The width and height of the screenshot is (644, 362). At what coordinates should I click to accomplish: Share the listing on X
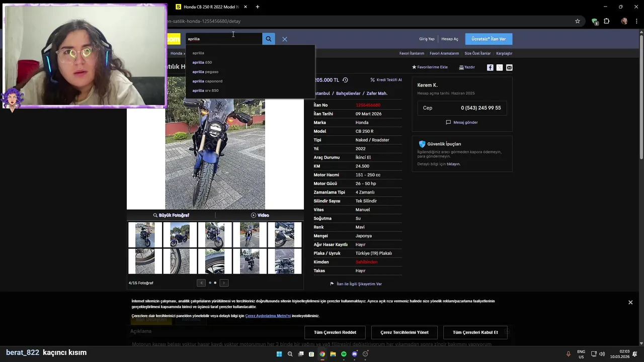[500, 67]
